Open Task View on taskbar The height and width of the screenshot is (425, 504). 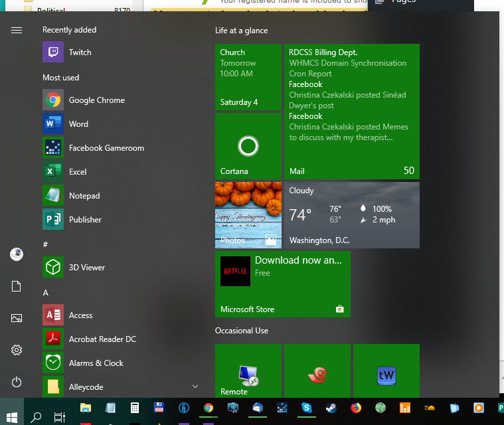pos(60,417)
